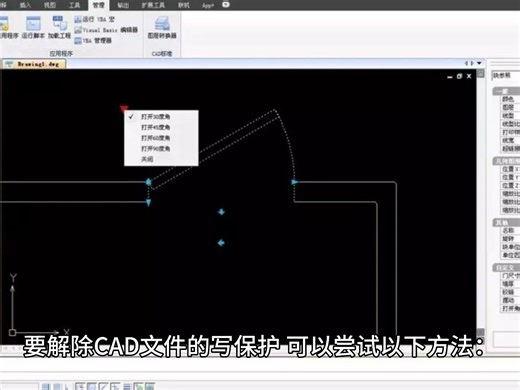Screen dimensions: 520x390
Task: Open the Visual Basic 编辑器
Action: click(106, 30)
